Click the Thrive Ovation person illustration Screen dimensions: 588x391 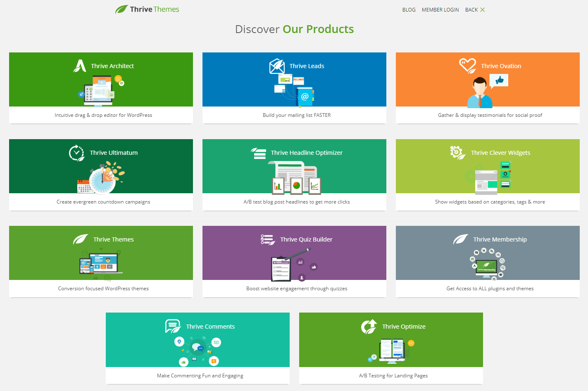tap(488, 91)
